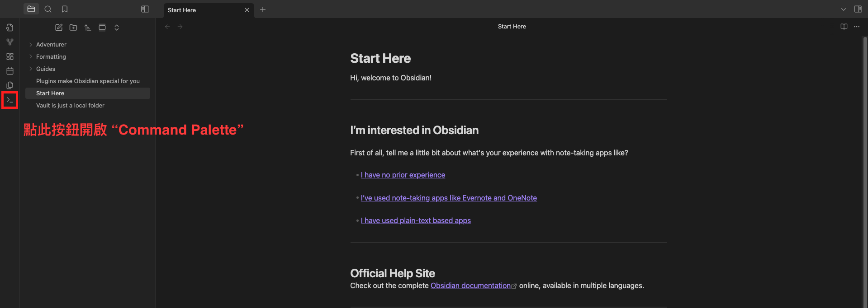This screenshot has width=868, height=308.
Task: Show the file explorer folder icon
Action: [31, 9]
